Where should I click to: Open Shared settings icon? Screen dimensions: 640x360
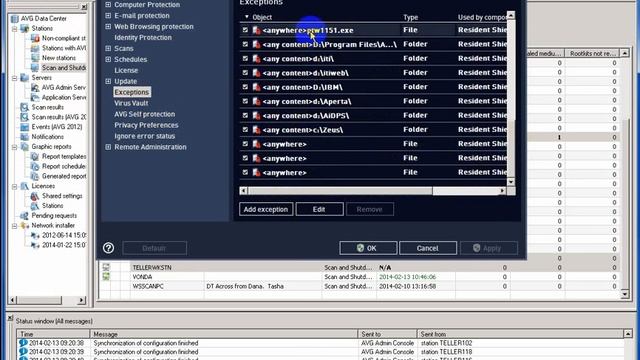point(35,196)
